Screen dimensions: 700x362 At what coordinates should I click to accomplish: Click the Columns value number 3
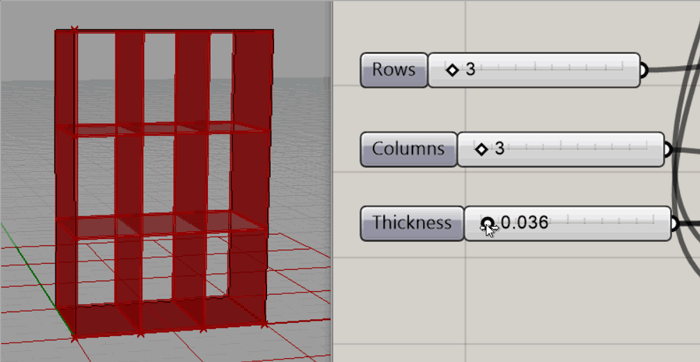(499, 149)
